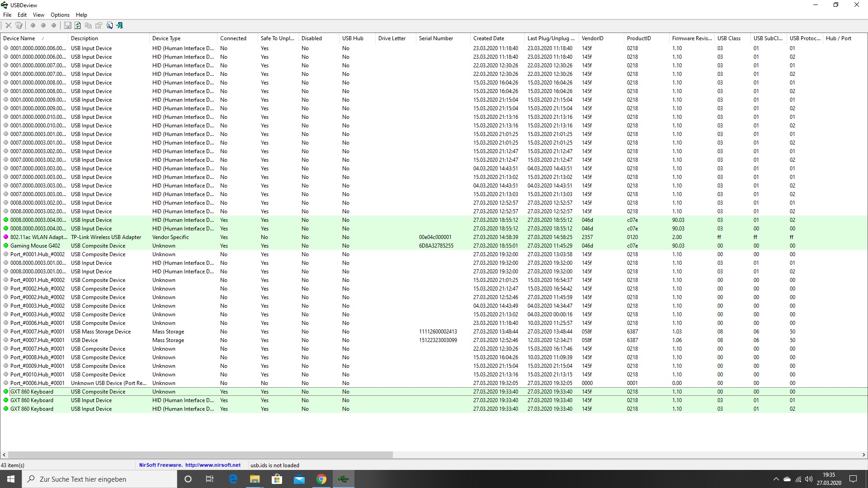Open Google Chrome from the taskbar
Image resolution: width=868 pixels, height=488 pixels.
[321, 479]
